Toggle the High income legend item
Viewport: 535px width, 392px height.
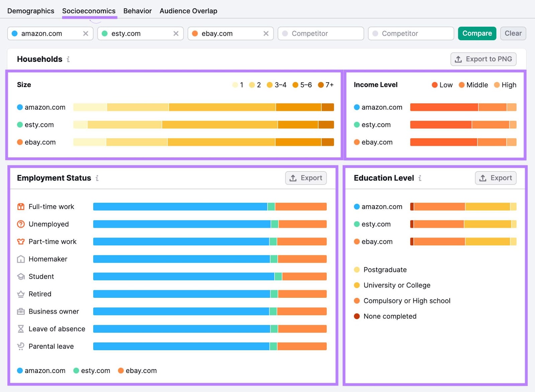(x=505, y=85)
